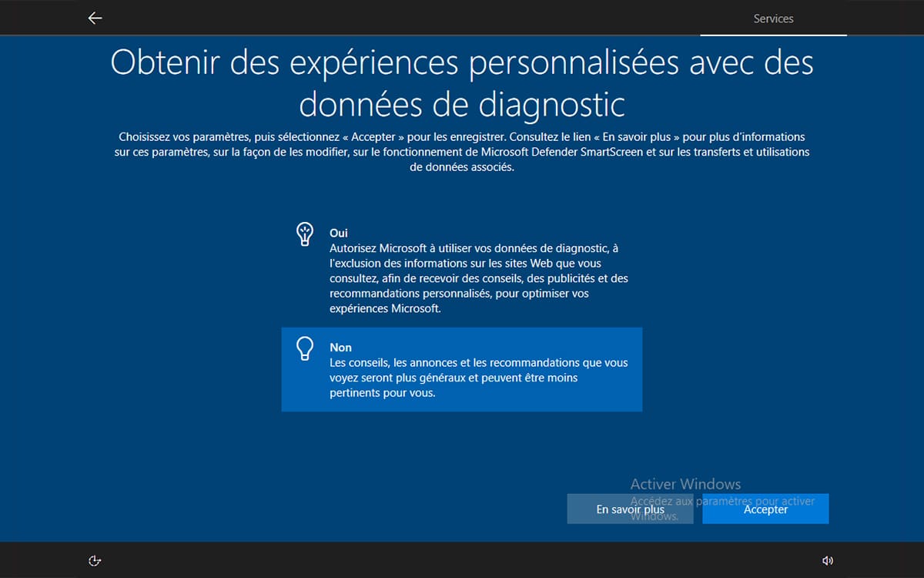Image resolution: width=924 pixels, height=578 pixels.
Task: Click the "données de diagnostic" heading line
Action: coord(462,104)
